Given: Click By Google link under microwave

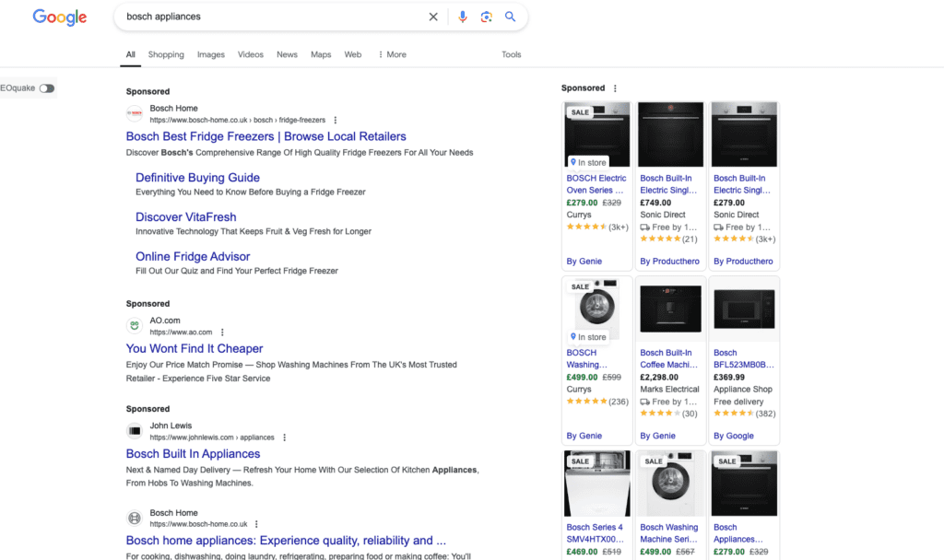Looking at the screenshot, I should pos(733,436).
